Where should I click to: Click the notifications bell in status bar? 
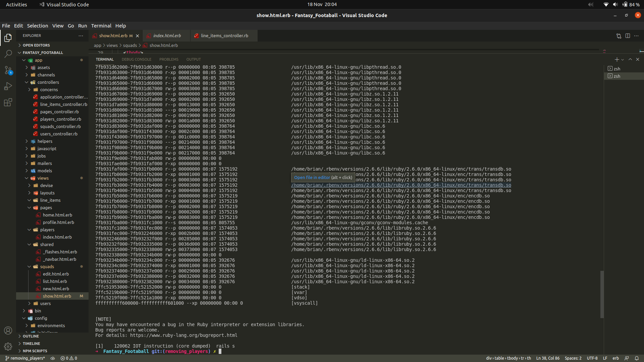click(637, 358)
